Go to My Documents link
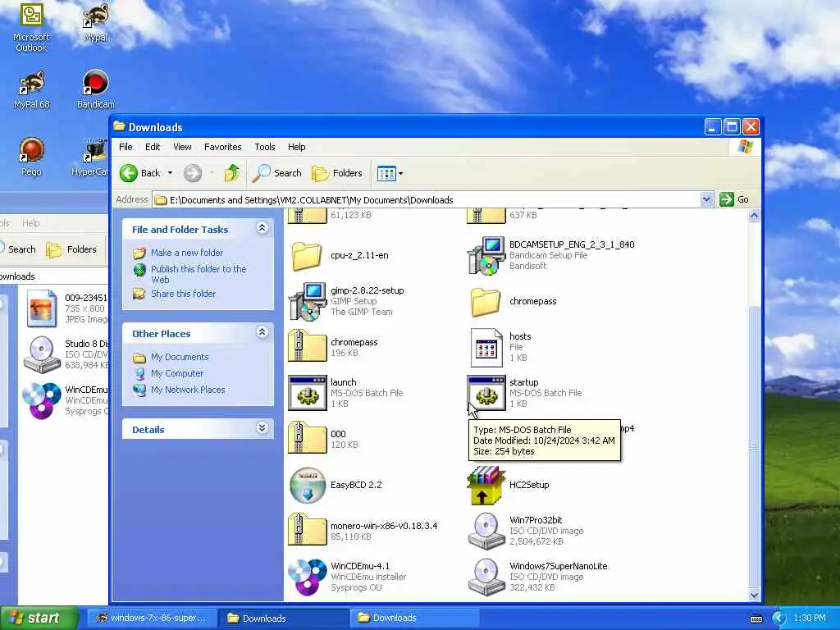This screenshot has height=630, width=840. 180,357
